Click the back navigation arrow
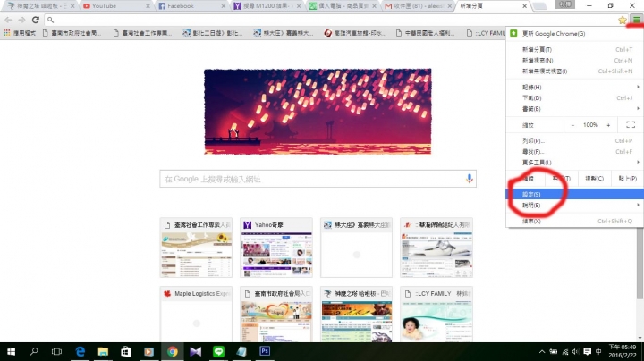644x361 pixels. [8, 20]
